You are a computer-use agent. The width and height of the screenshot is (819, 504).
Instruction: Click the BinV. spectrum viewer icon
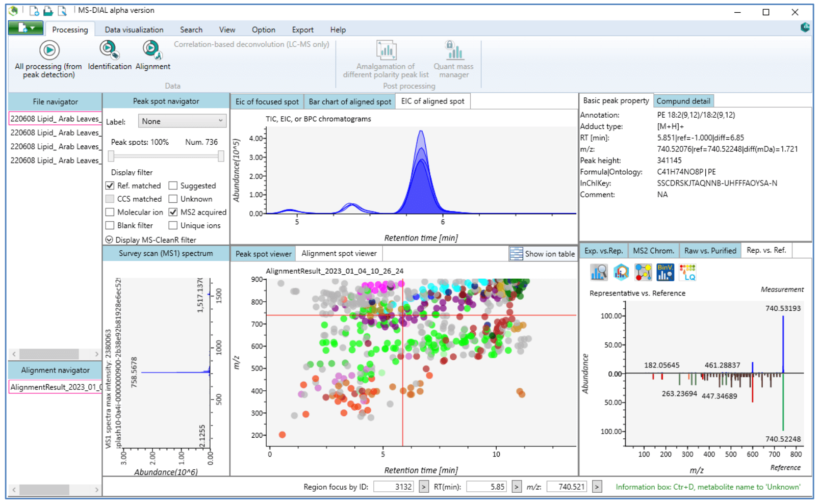tap(665, 273)
